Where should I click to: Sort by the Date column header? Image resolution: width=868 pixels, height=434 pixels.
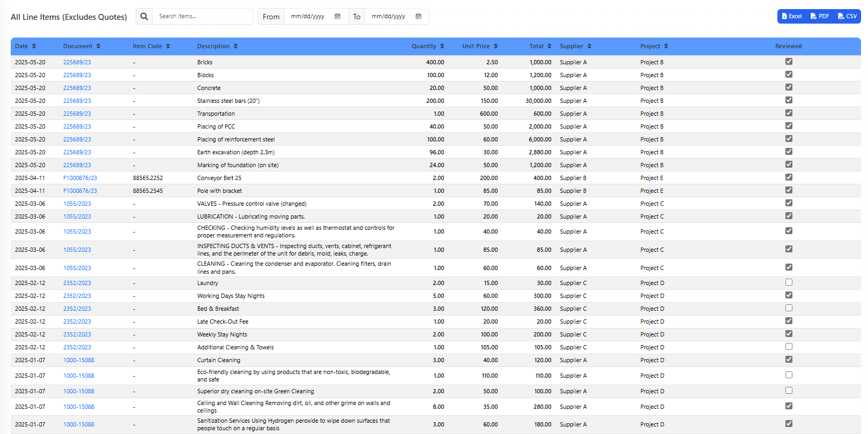click(25, 46)
